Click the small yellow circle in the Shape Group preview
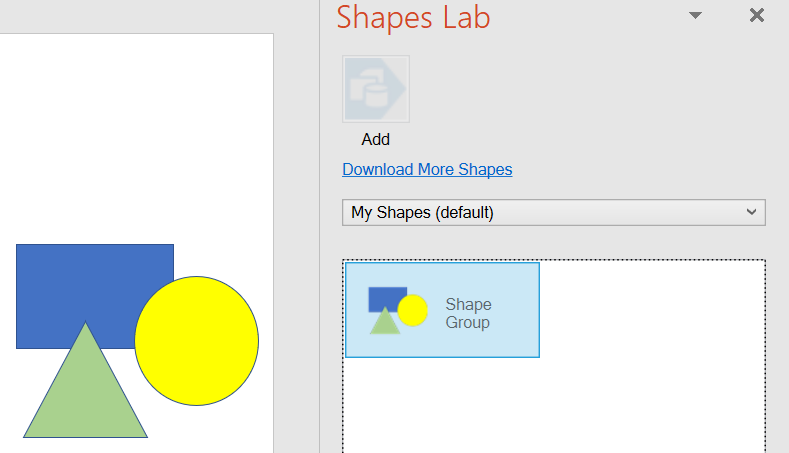 (x=413, y=311)
